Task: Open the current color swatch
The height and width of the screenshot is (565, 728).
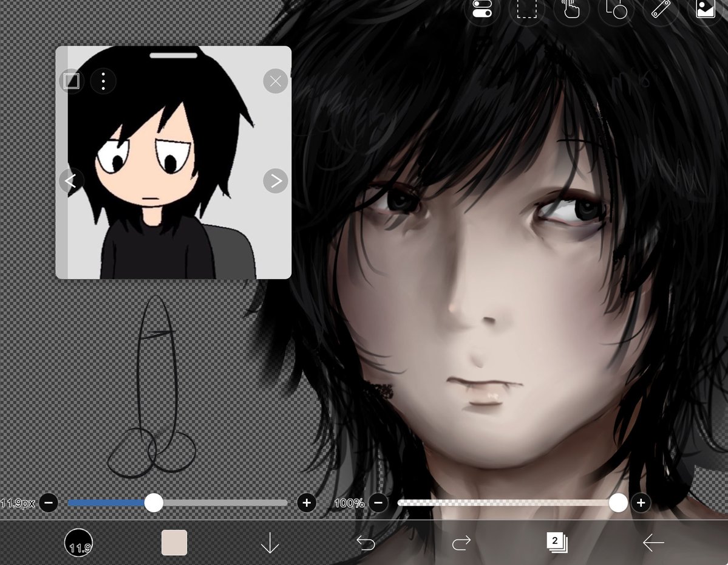Action: click(x=174, y=543)
